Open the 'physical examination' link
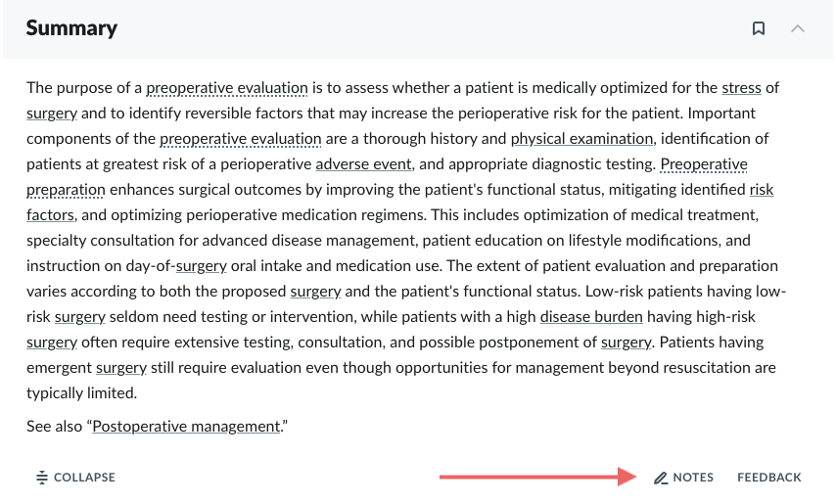 [581, 139]
